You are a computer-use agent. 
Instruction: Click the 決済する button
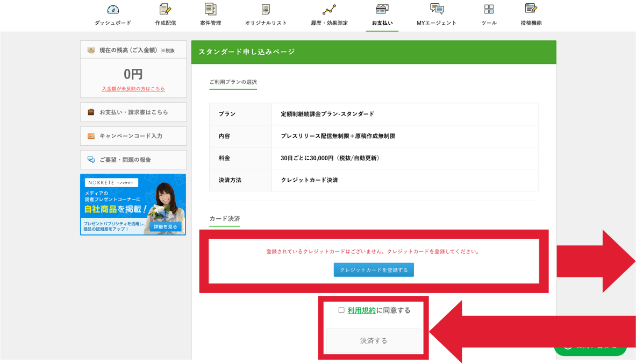374,341
